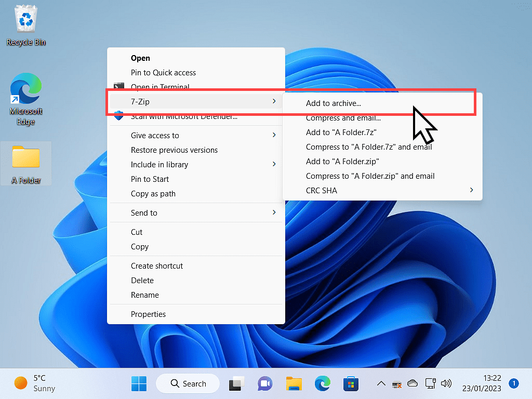Screen dimensions: 532x399
Task: Open the Windows Start button
Action: [x=139, y=384]
